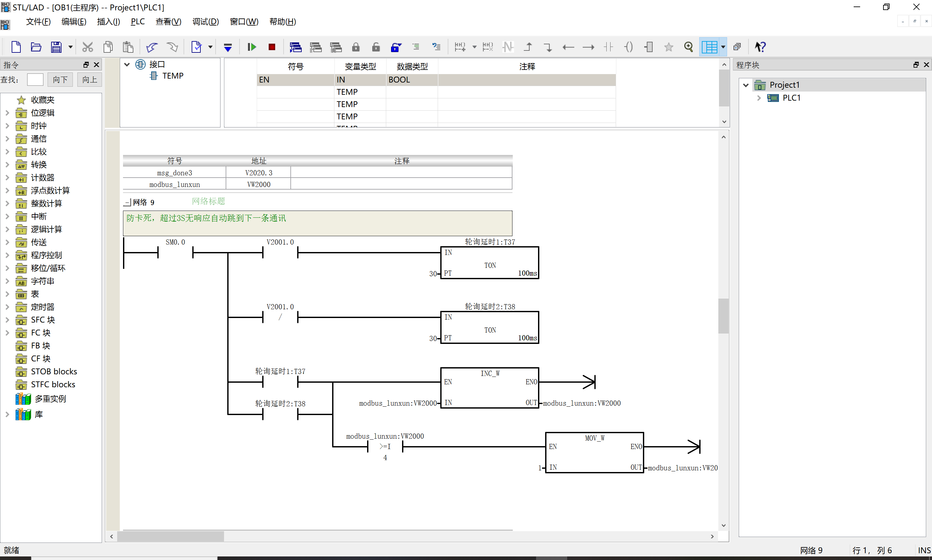The width and height of the screenshot is (932, 560).
Task: Collapse the Project1 tree node
Action: point(746,85)
